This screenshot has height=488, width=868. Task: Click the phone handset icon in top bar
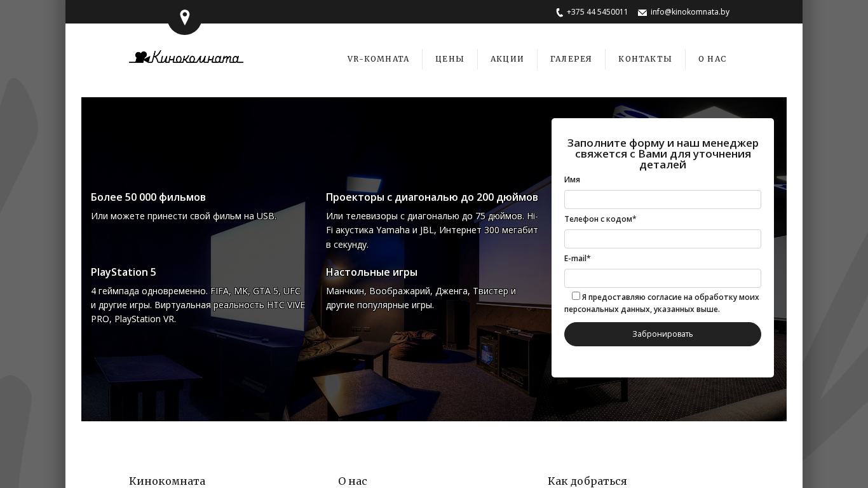(x=559, y=13)
